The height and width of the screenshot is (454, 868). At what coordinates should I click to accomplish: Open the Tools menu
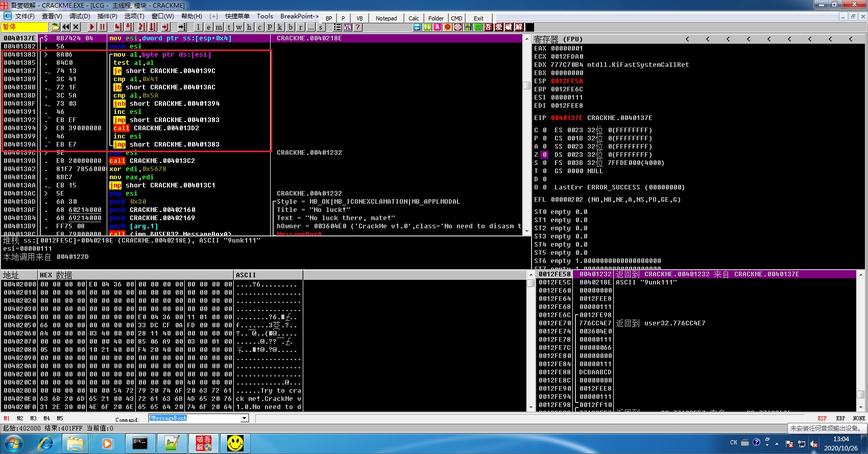tap(265, 16)
